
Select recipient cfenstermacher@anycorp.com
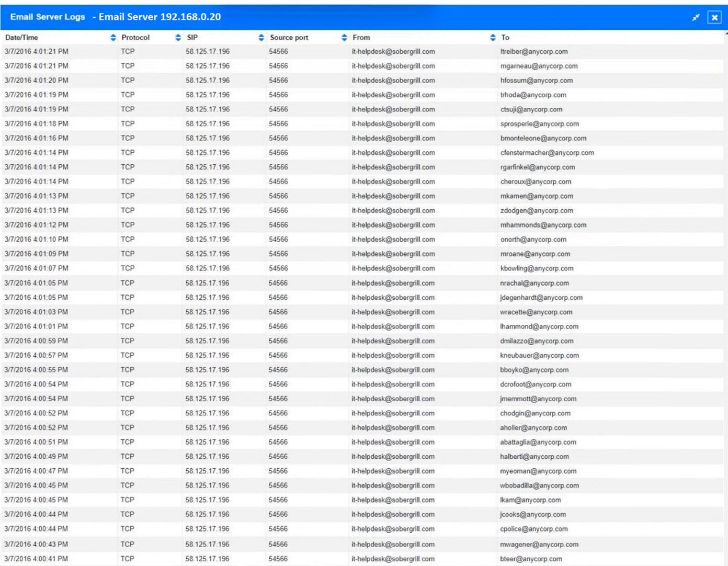[x=547, y=153]
